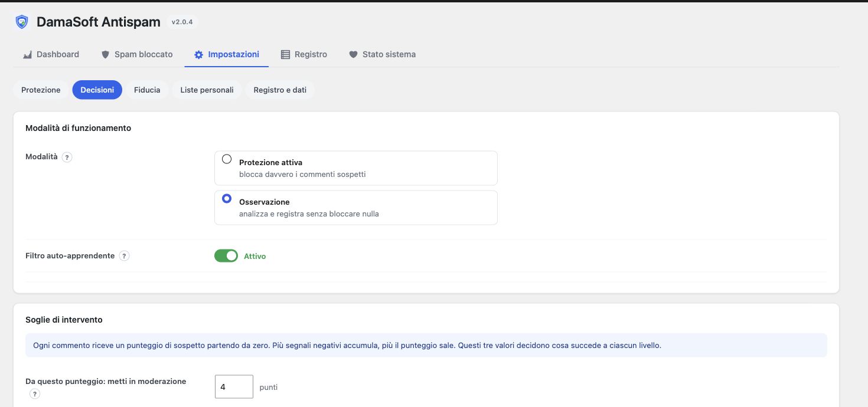Switch to the Fiducia sub-tab
The image size is (868, 407).
pyautogui.click(x=147, y=90)
